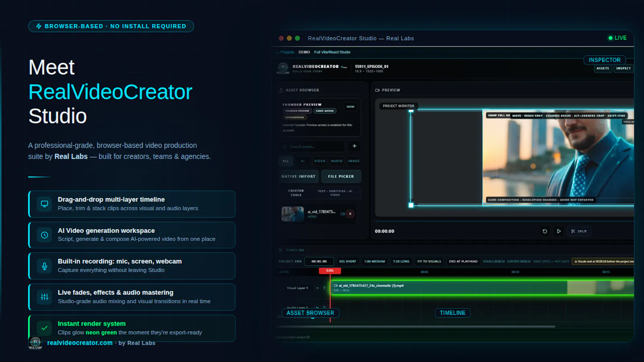Click the File Picker button

341,177
